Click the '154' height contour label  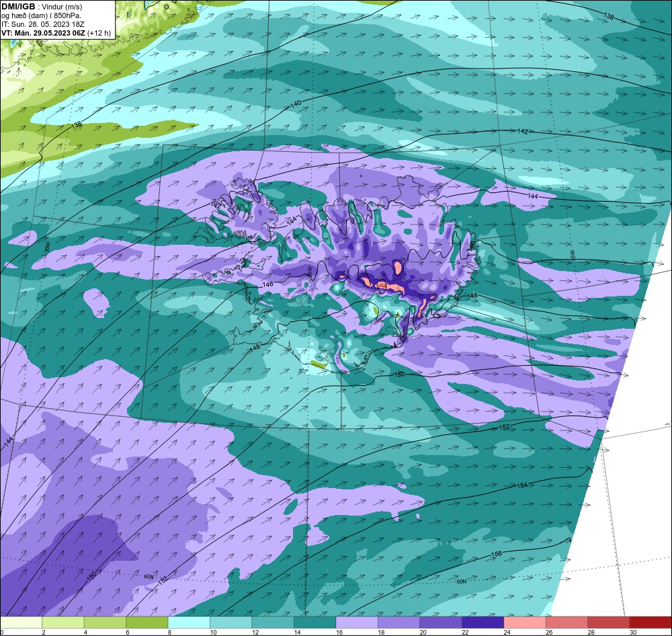522,485
